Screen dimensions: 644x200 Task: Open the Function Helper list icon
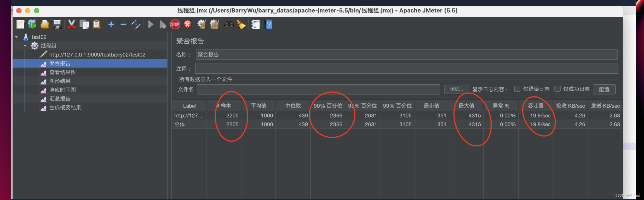click(x=256, y=25)
